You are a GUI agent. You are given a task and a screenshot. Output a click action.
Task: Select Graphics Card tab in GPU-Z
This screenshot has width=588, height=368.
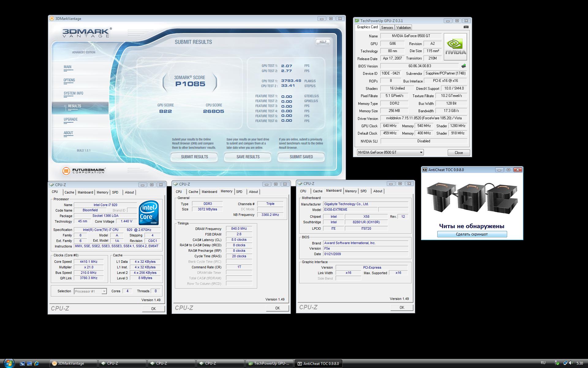click(367, 27)
